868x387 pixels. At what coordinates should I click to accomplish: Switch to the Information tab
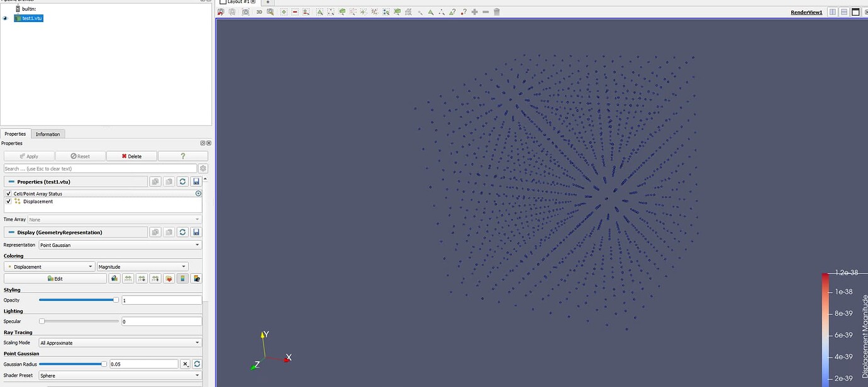click(x=48, y=134)
